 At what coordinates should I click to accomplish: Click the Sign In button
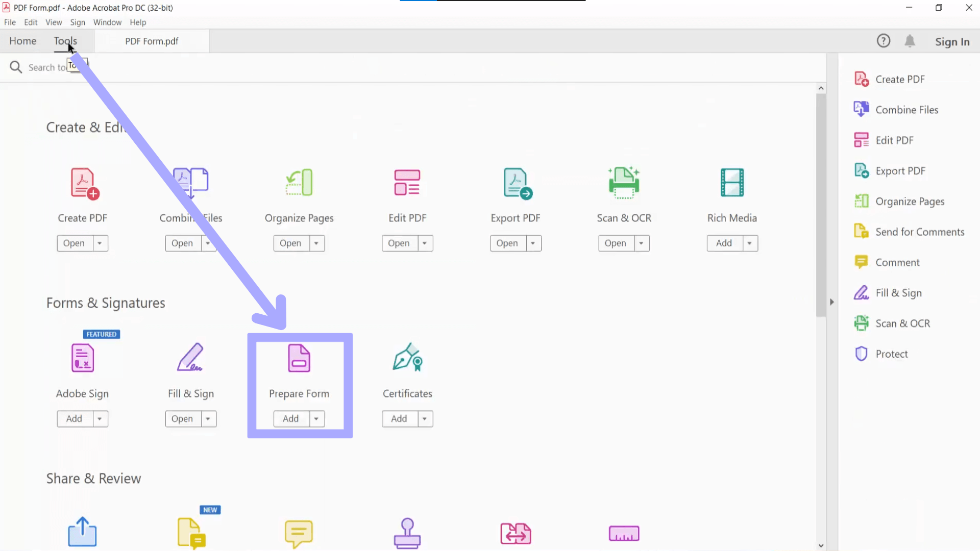coord(952,41)
